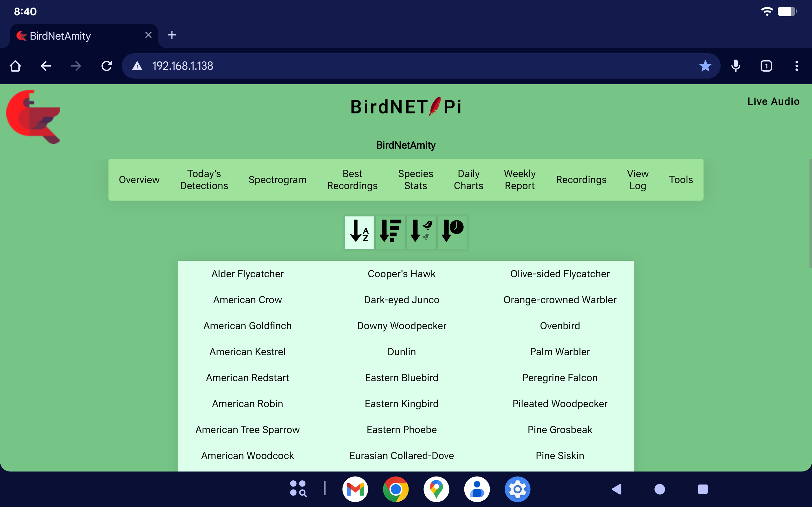Sort species by detection confidence

tap(421, 232)
